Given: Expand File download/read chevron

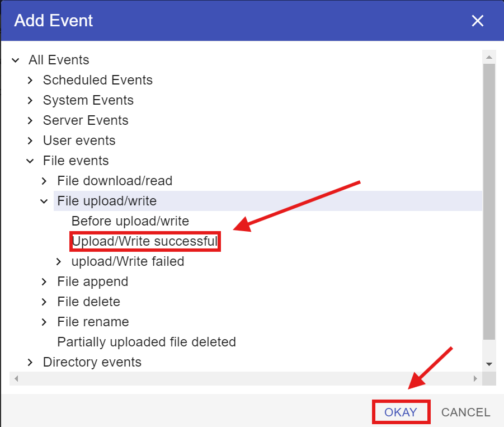Looking at the screenshot, I should pos(45,181).
